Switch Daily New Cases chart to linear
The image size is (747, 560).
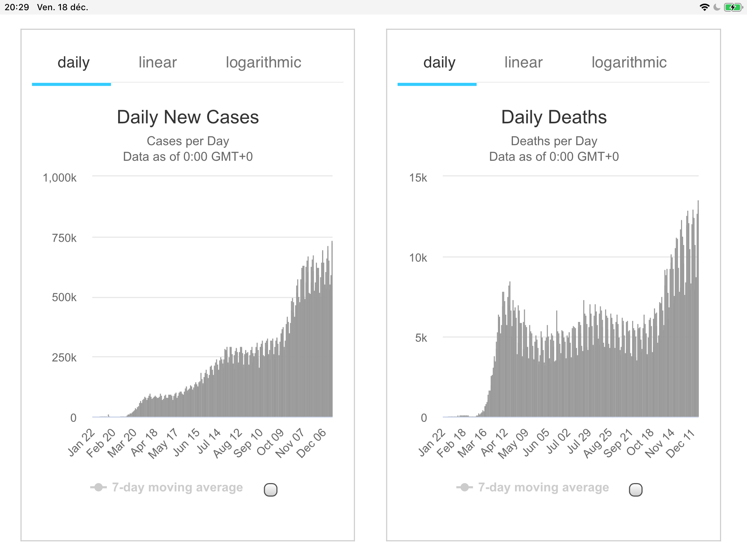[158, 63]
